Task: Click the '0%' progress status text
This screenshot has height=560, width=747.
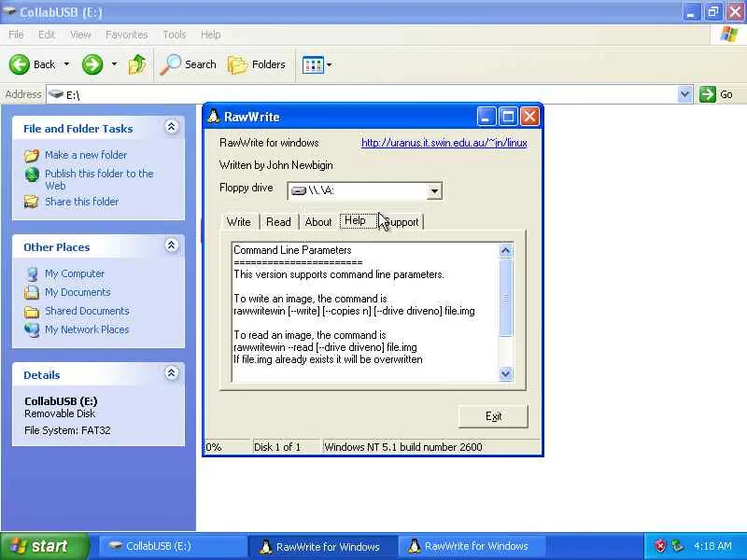Action: click(x=214, y=447)
